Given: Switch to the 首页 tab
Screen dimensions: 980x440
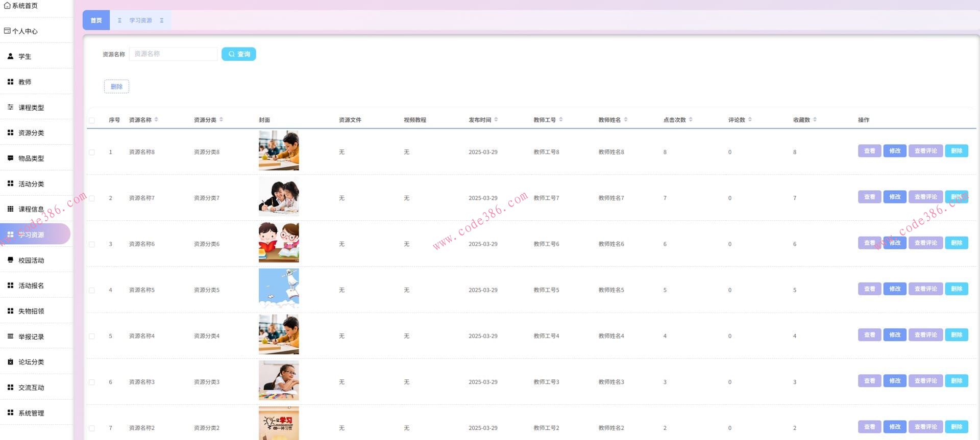Looking at the screenshot, I should tap(96, 20).
